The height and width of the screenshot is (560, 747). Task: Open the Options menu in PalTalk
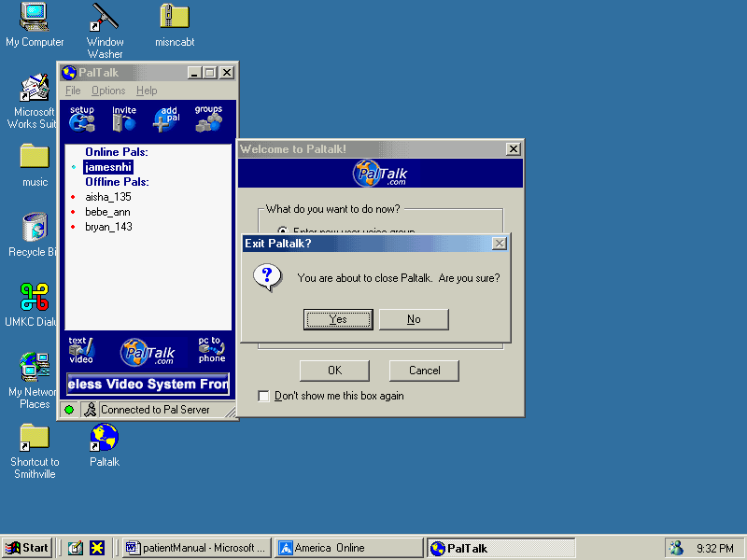(108, 91)
